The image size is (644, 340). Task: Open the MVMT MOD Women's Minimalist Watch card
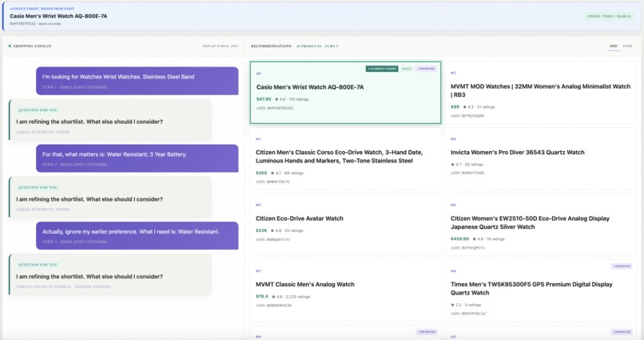coord(540,93)
